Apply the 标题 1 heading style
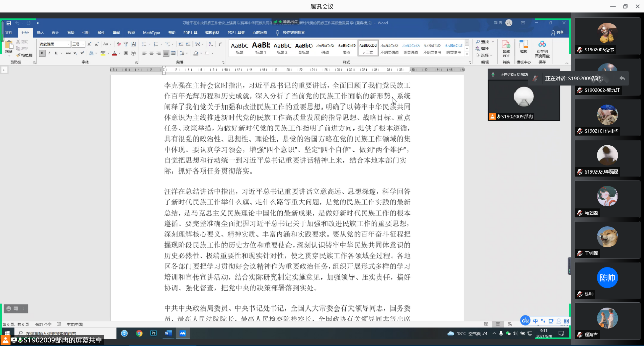 pos(261,48)
